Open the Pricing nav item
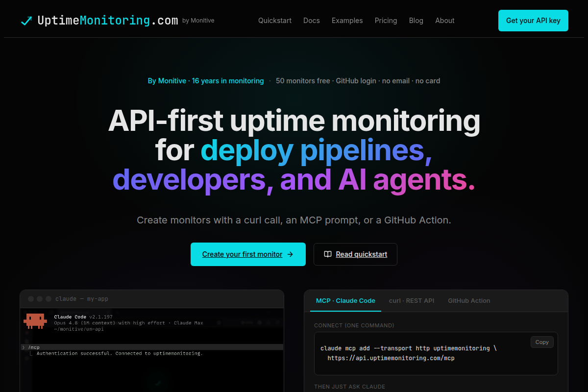The image size is (588, 392). click(386, 21)
